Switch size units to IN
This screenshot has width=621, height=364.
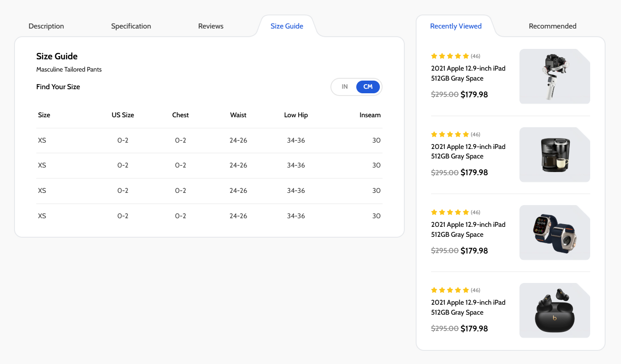point(344,87)
